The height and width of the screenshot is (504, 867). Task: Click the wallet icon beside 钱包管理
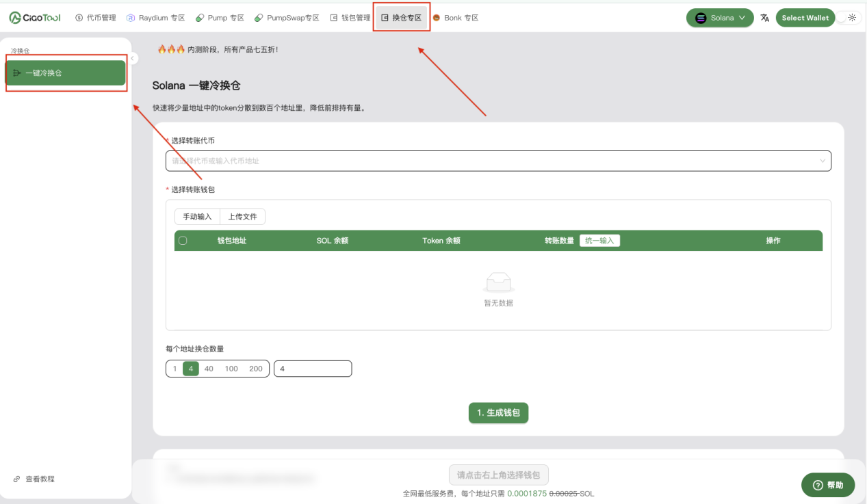pos(334,18)
